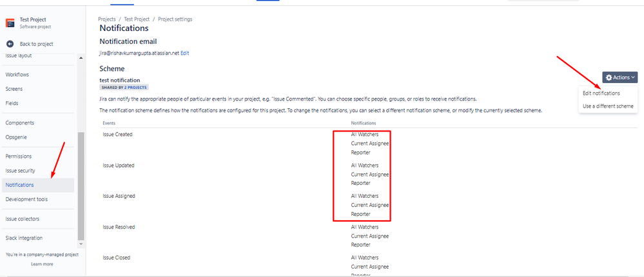Open Permissions in the sidebar
The width and height of the screenshot is (644, 277).
click(19, 157)
